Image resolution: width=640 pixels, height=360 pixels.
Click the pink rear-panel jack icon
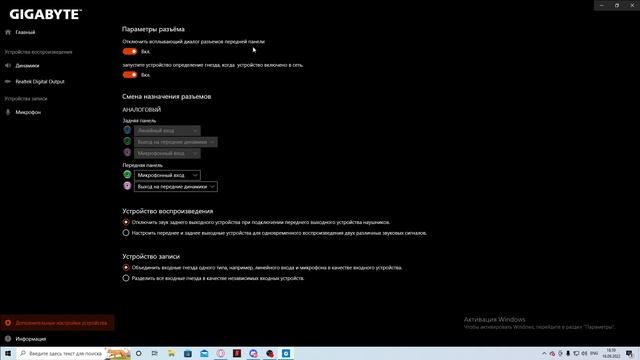point(127,153)
